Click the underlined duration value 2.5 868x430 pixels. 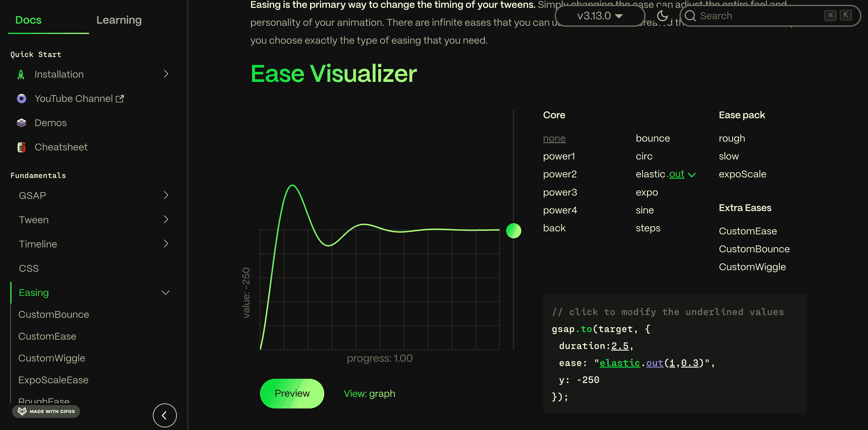pos(620,346)
